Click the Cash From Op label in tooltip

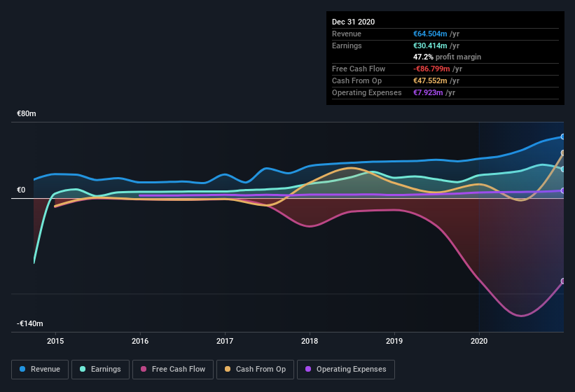click(x=356, y=80)
